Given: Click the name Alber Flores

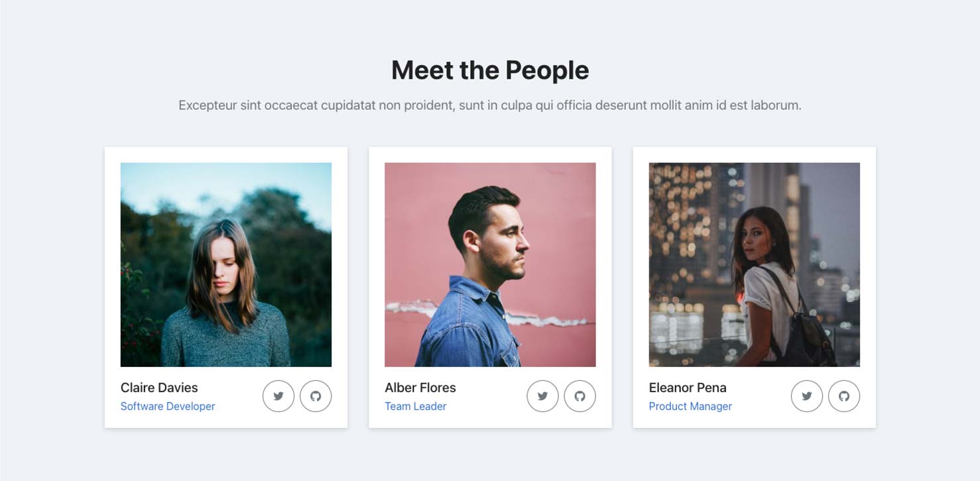Looking at the screenshot, I should coord(420,388).
